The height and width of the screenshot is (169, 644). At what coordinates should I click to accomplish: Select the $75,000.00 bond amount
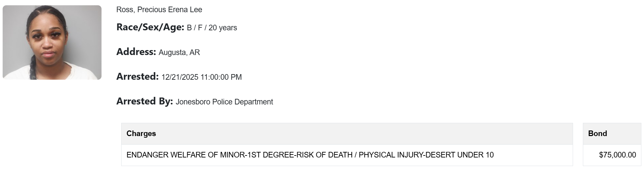click(617, 155)
